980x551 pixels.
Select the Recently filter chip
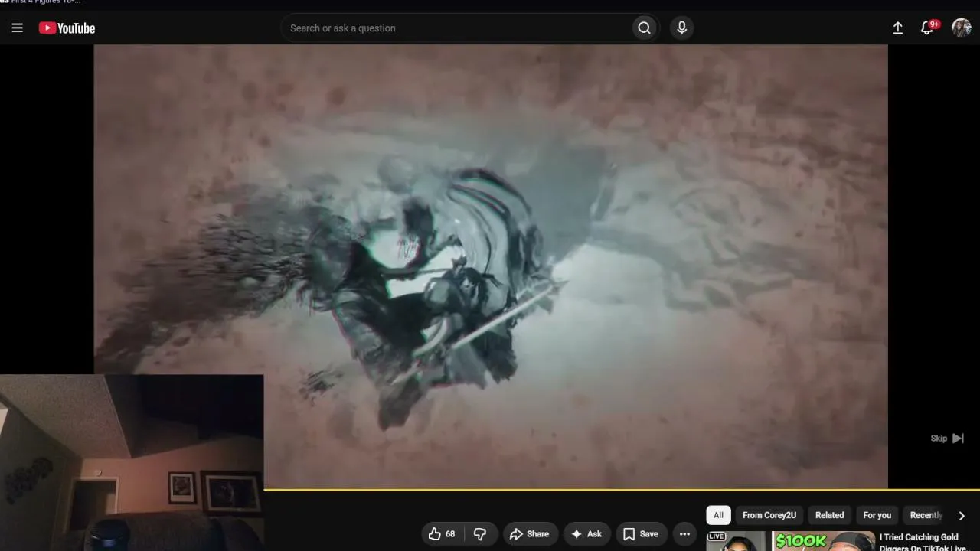click(x=926, y=515)
